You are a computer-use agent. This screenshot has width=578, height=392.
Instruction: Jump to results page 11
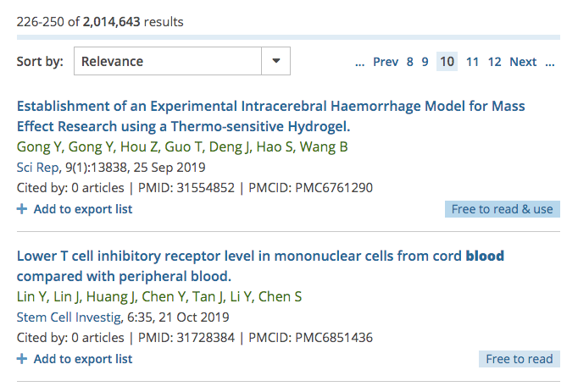pyautogui.click(x=473, y=62)
